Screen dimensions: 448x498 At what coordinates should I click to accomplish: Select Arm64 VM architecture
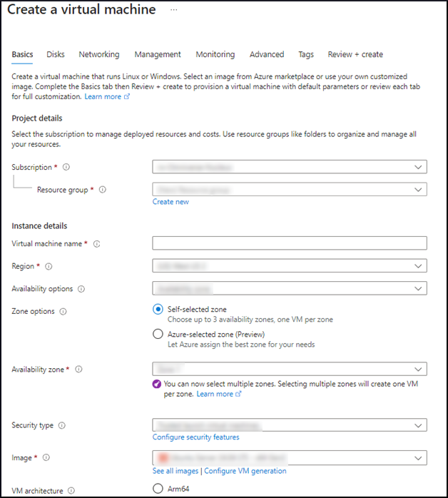tap(158, 489)
